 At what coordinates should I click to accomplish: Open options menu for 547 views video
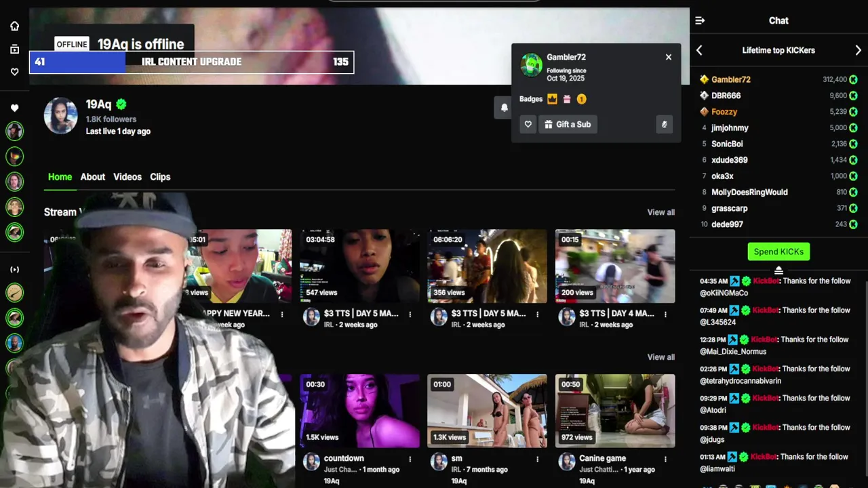pyautogui.click(x=410, y=314)
